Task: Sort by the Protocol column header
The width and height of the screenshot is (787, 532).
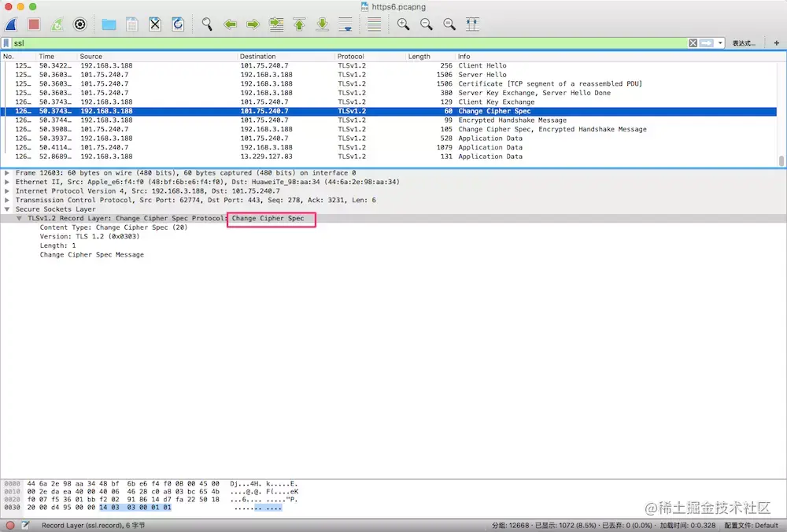Action: pos(370,56)
